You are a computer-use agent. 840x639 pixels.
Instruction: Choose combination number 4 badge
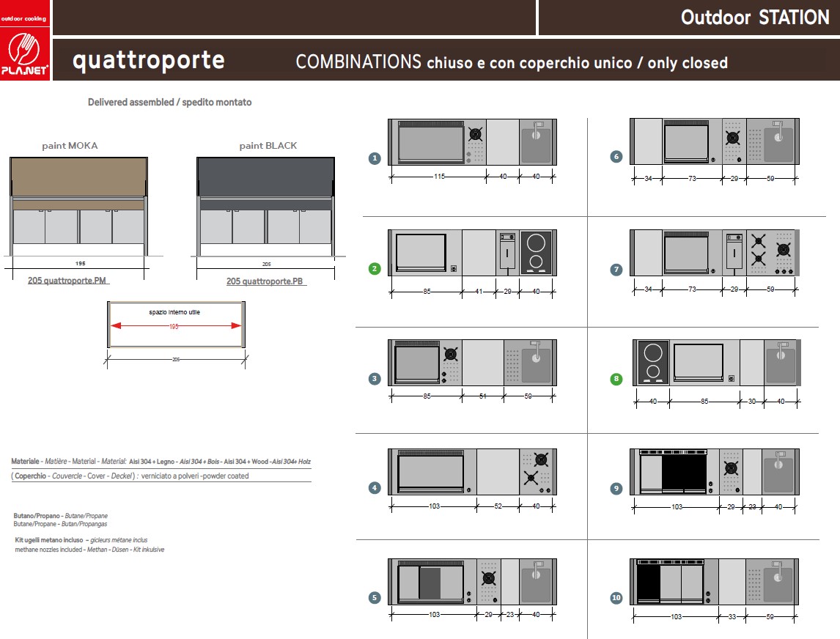375,487
